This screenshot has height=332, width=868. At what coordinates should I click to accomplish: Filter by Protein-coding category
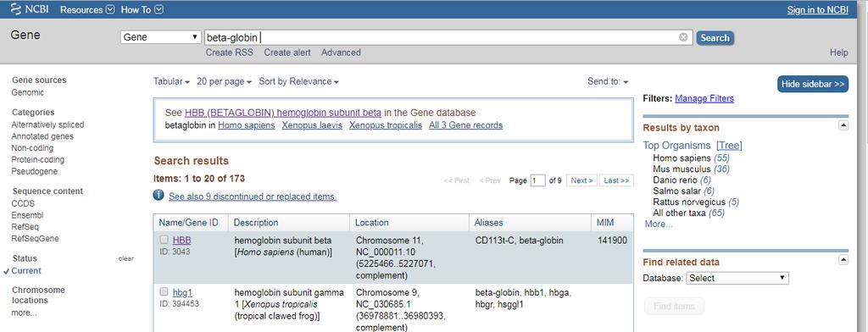coord(37,159)
